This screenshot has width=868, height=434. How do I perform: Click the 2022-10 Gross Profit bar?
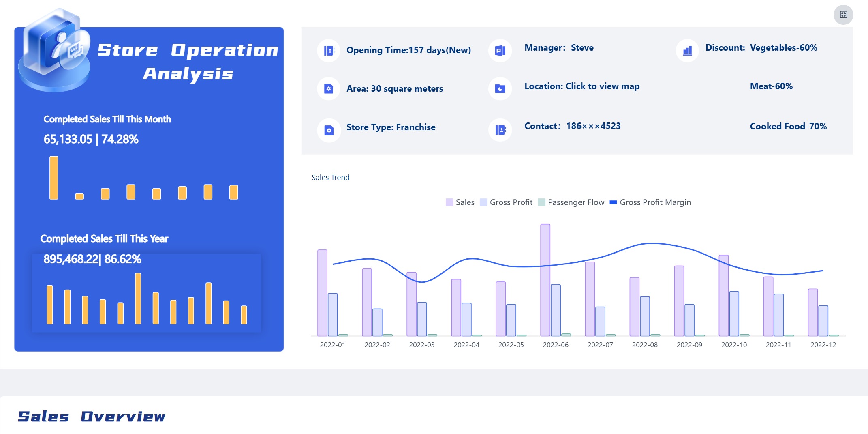(734, 314)
